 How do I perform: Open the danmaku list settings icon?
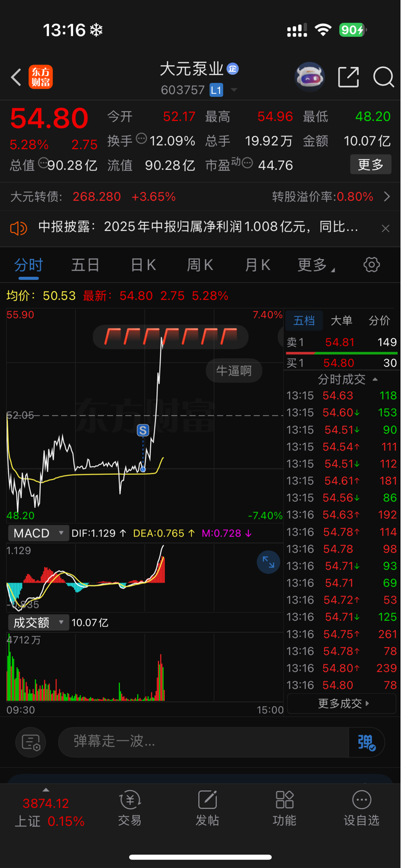31,742
